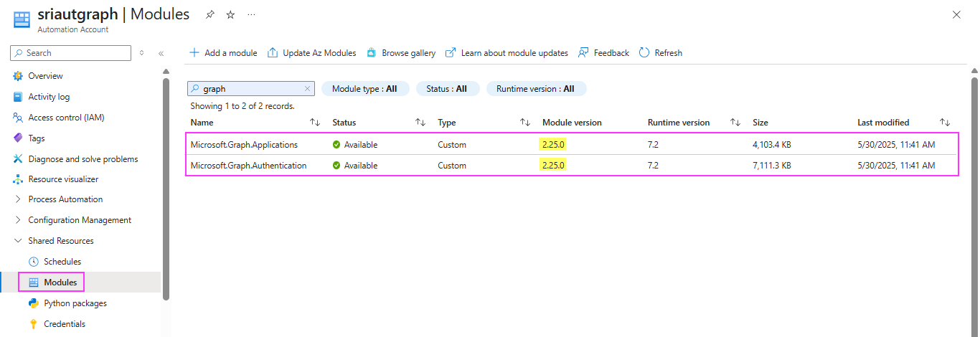Sort table by Name column
This screenshot has height=337, width=980.
tap(315, 123)
